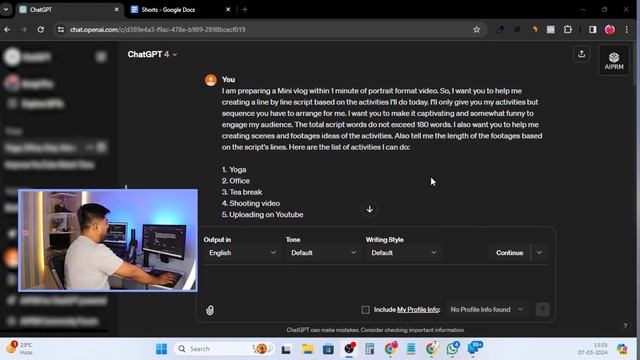
Task: View site information icon in address bar
Action: point(61,29)
